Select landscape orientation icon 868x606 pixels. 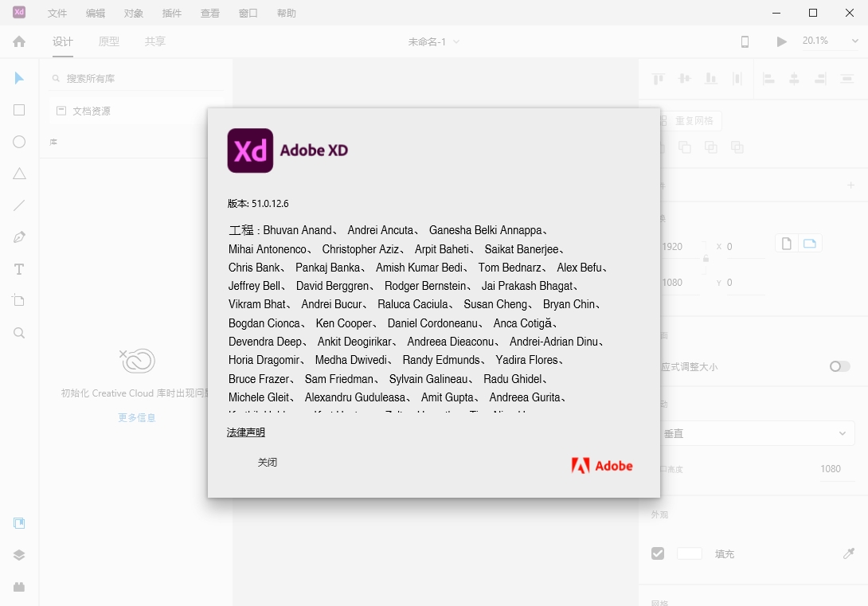[x=810, y=244]
